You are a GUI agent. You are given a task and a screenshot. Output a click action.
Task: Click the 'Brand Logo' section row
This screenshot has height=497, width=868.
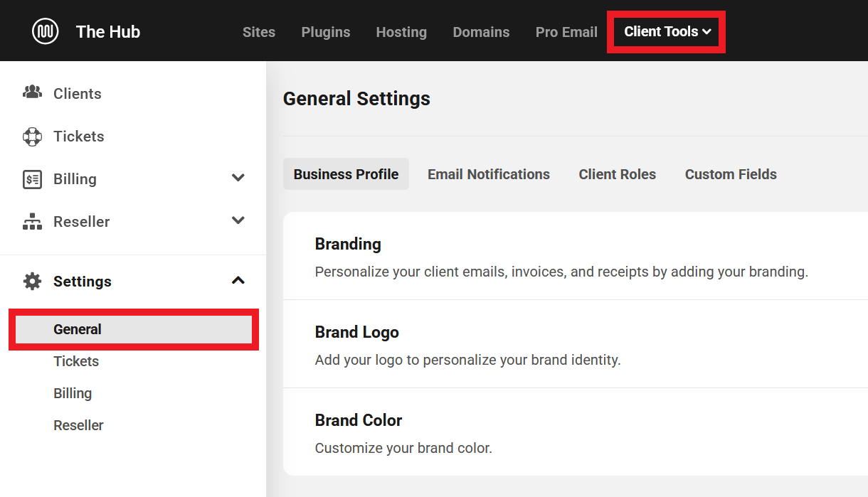576,344
